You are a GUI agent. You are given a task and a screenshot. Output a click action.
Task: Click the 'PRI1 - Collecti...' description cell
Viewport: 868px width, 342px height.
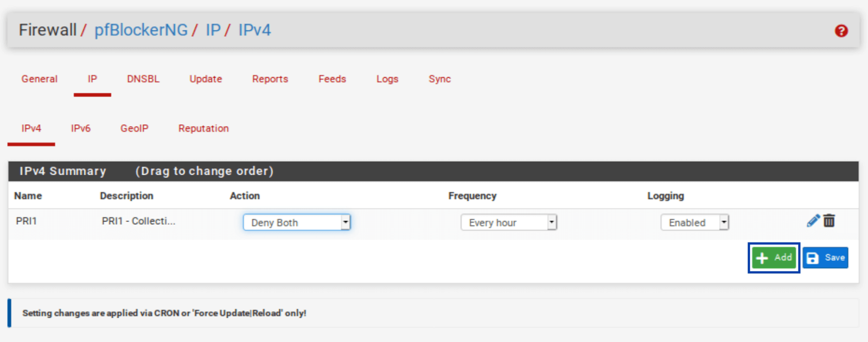click(138, 221)
